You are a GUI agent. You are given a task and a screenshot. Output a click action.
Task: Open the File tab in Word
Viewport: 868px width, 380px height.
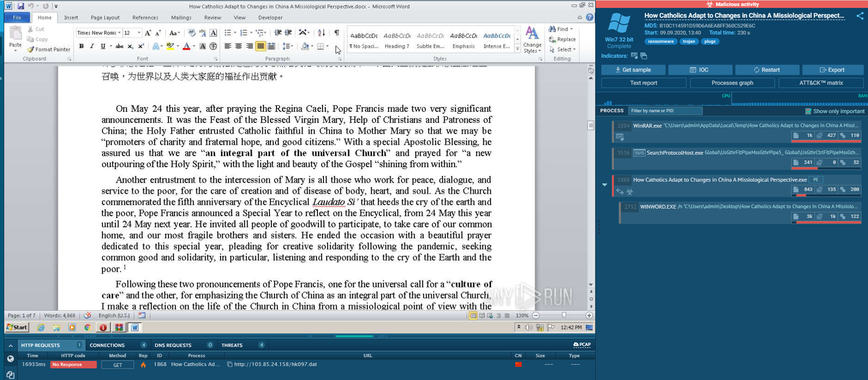click(17, 18)
